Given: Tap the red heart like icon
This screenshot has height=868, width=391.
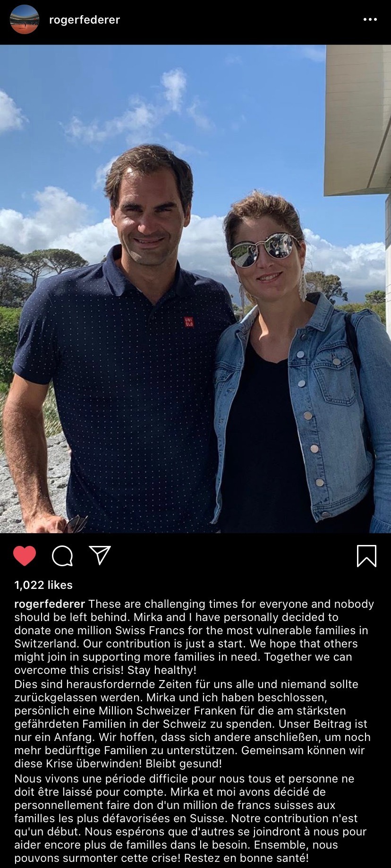Looking at the screenshot, I should pos(25,555).
